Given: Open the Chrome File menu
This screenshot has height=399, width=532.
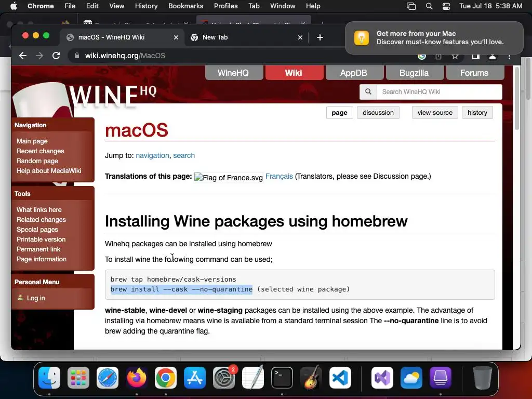Looking at the screenshot, I should point(70,6).
